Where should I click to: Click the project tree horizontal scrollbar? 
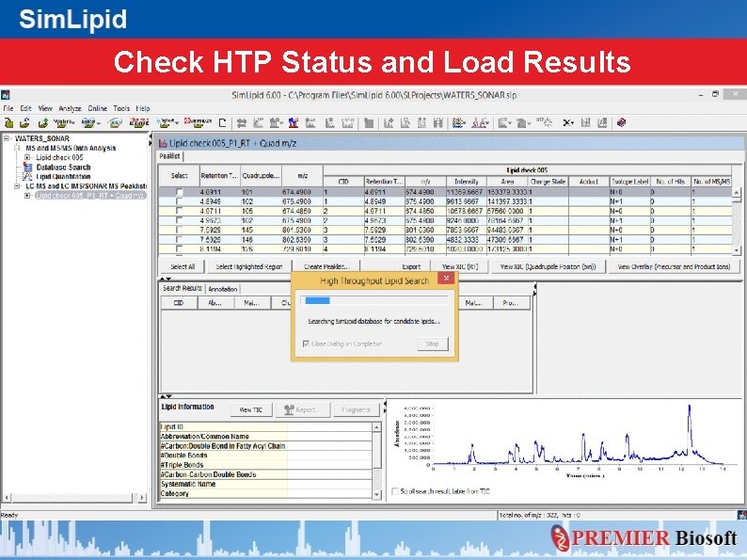point(73,498)
